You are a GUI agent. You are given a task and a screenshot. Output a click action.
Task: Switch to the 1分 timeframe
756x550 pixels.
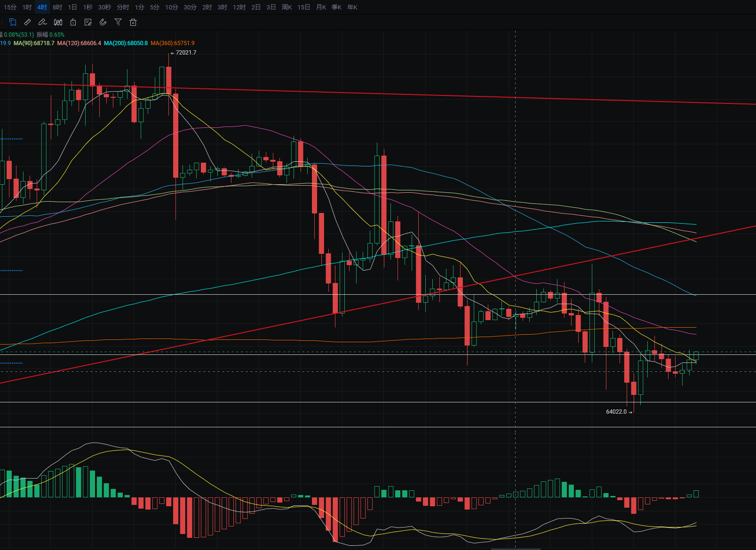140,7
